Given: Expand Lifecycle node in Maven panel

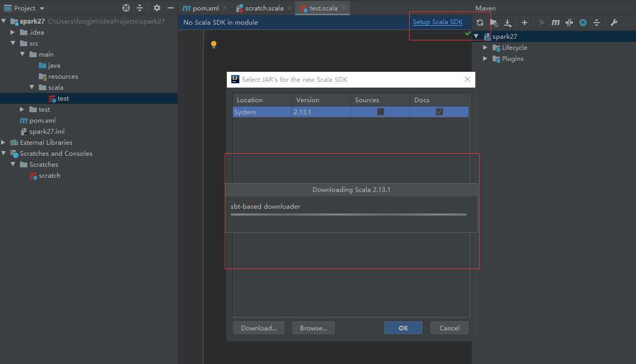Looking at the screenshot, I should point(485,48).
